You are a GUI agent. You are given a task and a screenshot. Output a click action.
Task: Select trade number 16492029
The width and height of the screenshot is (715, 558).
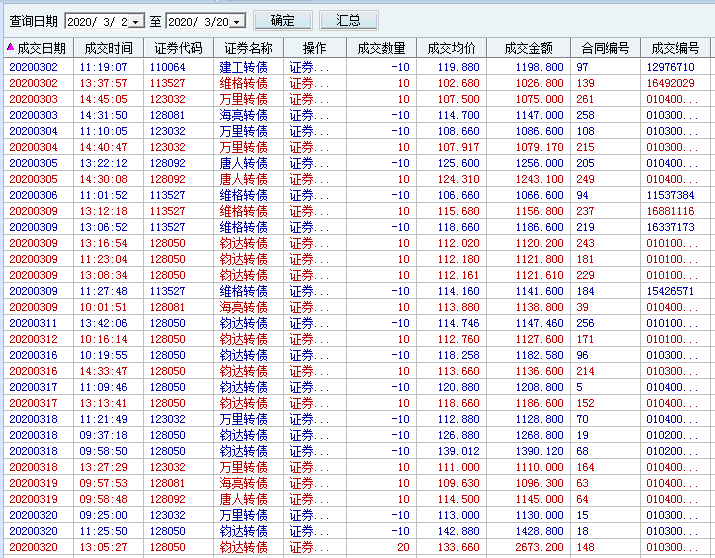point(670,83)
